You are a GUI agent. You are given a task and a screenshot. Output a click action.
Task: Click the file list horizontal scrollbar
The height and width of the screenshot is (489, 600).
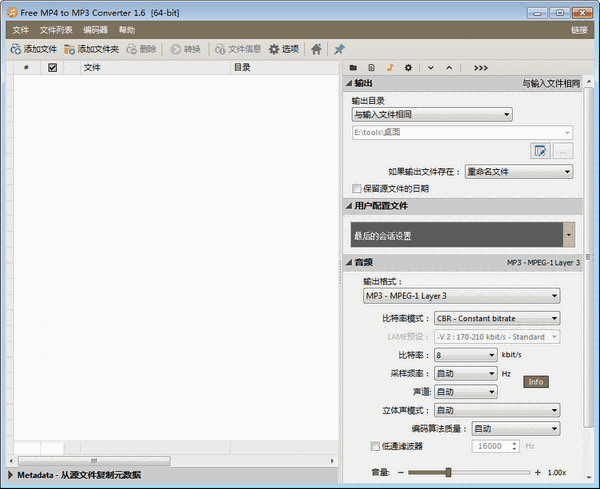click(x=94, y=461)
